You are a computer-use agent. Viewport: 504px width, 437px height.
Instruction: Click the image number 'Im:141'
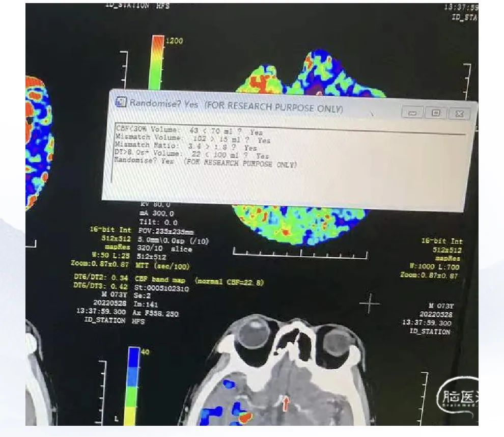[x=145, y=304]
